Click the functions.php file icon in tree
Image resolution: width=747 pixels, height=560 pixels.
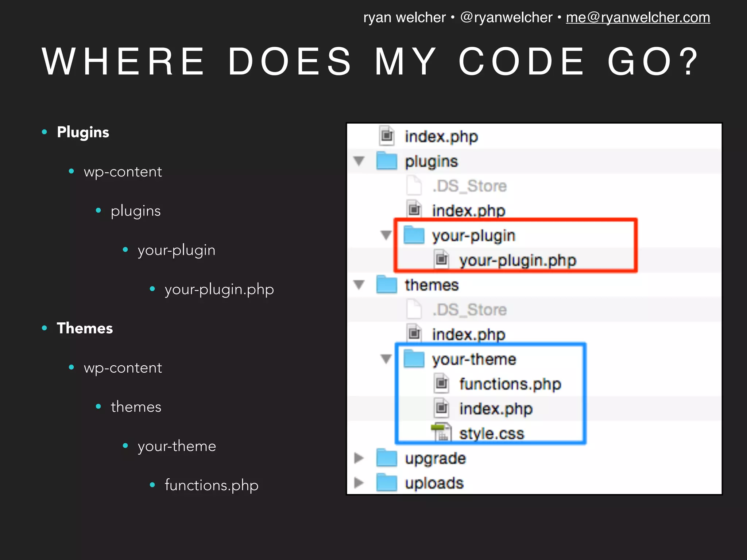coord(442,383)
